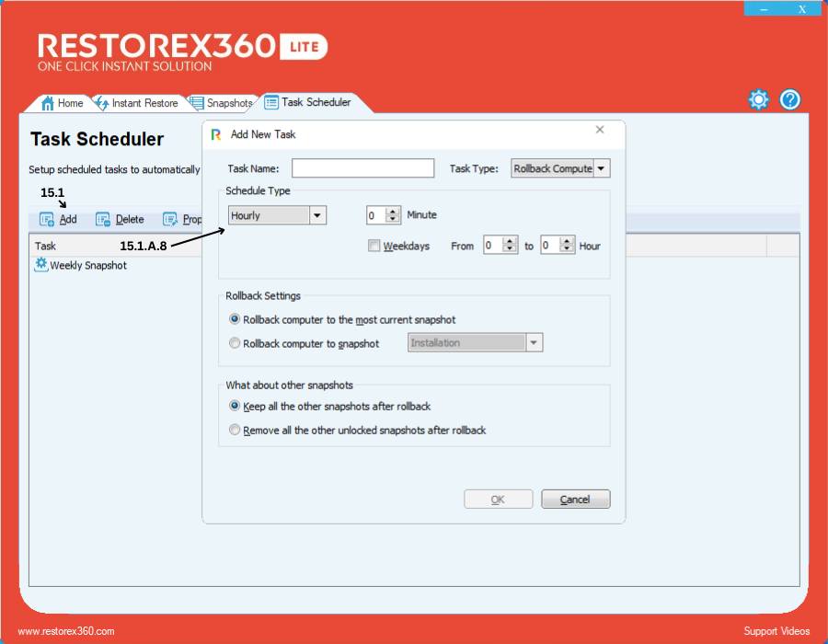Image resolution: width=828 pixels, height=644 pixels.
Task: Click the Task Name input field
Action: coord(362,168)
